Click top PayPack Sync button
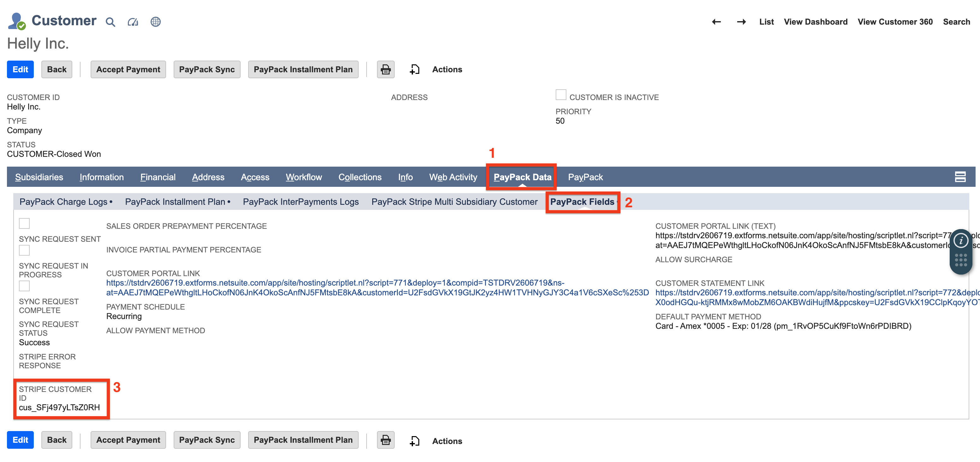Image resolution: width=980 pixels, height=462 pixels. pos(207,70)
